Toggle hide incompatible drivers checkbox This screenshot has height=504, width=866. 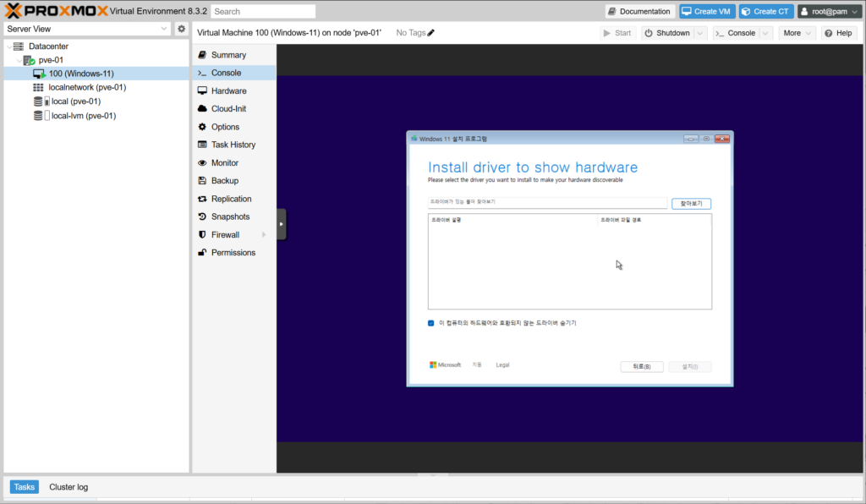coord(431,323)
